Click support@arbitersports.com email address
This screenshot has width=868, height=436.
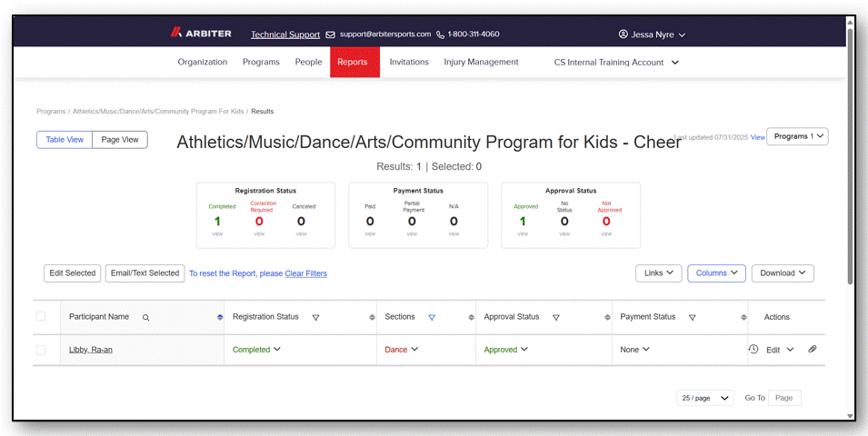coord(385,35)
